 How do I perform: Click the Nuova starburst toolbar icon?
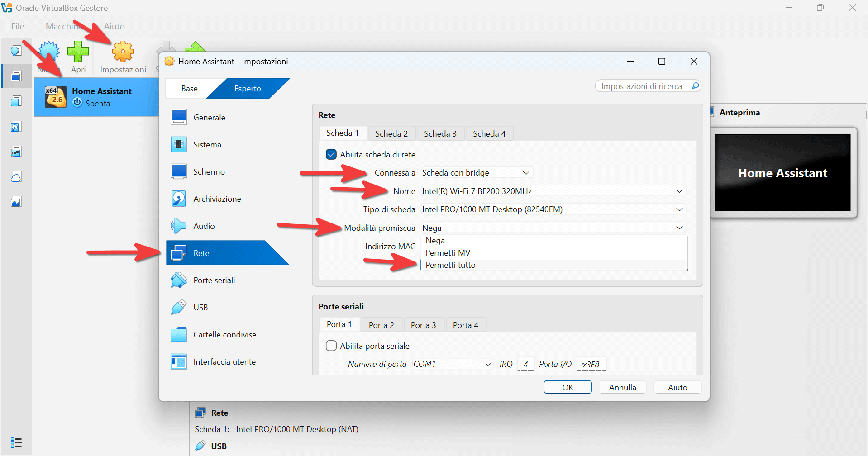click(x=49, y=51)
